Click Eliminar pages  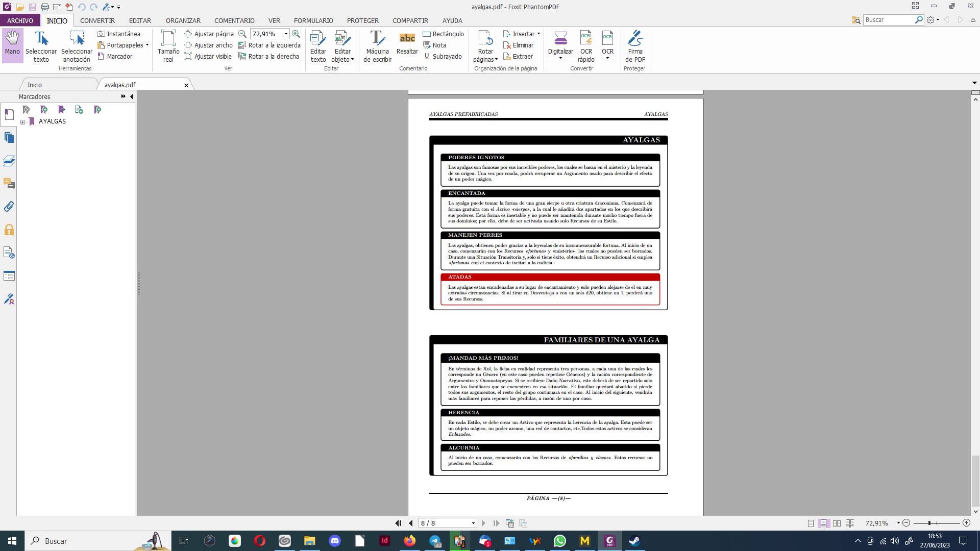tap(518, 45)
